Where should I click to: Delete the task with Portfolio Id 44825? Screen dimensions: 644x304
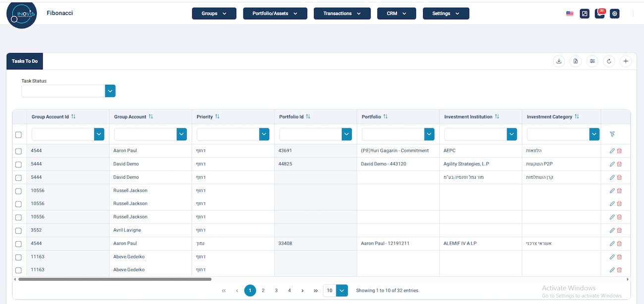click(619, 164)
